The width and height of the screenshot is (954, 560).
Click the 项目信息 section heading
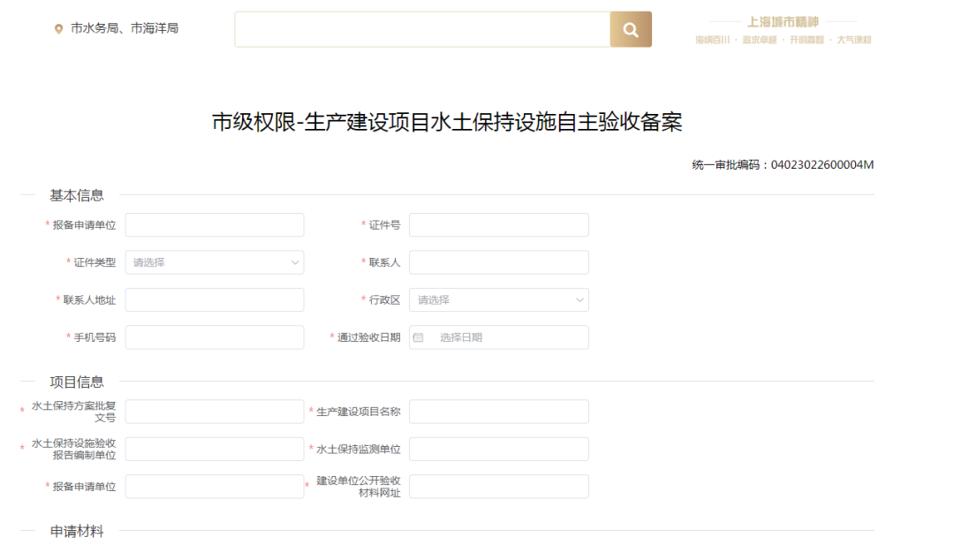tap(77, 382)
